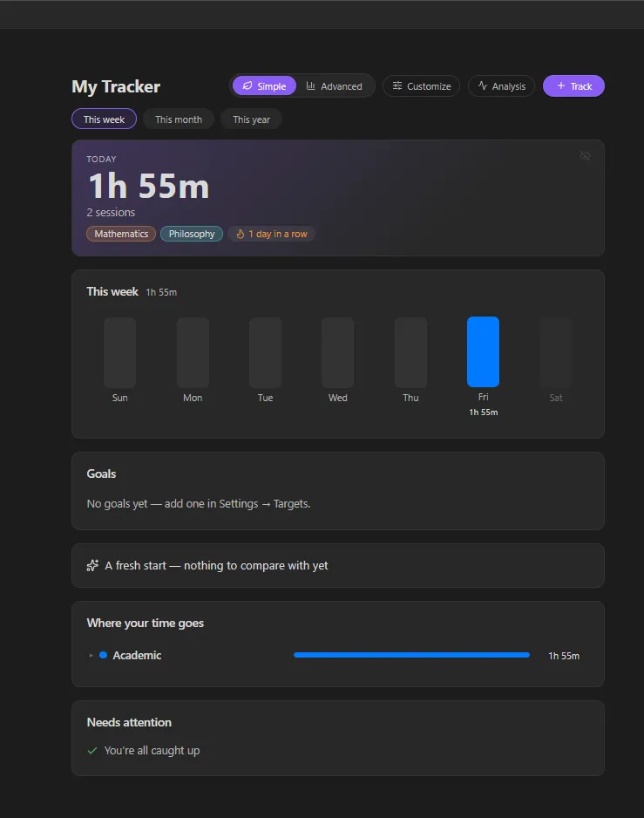The width and height of the screenshot is (644, 818).
Task: Click the Sunday bar in weekly chart
Action: coord(120,352)
